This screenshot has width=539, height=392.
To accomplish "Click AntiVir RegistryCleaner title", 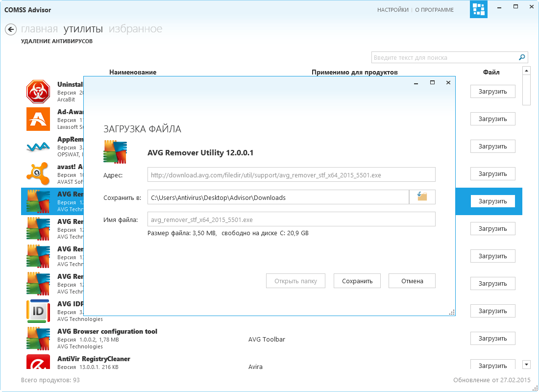I will coord(94,359).
